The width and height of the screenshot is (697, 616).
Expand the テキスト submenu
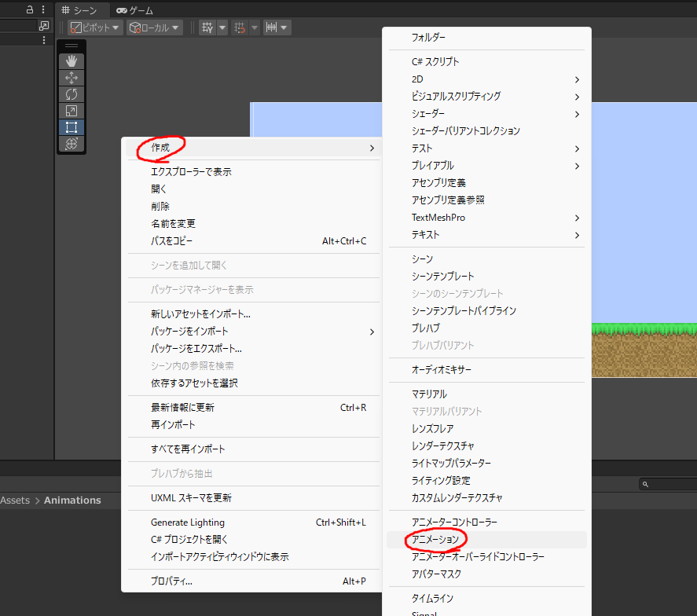(486, 235)
